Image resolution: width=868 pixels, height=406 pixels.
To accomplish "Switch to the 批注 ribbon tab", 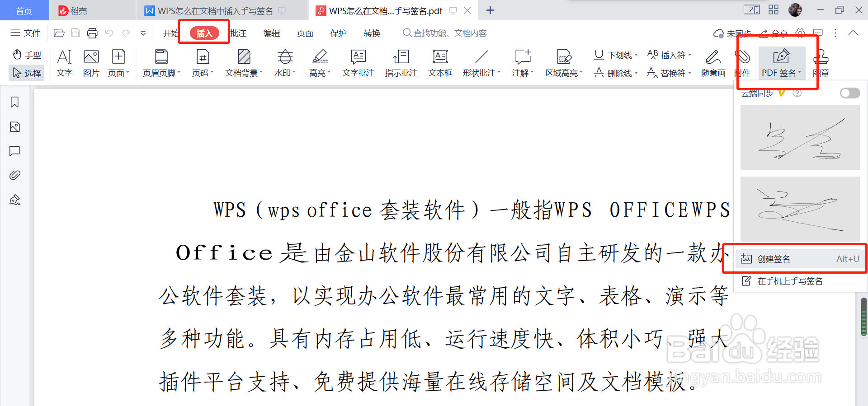I will tap(238, 33).
